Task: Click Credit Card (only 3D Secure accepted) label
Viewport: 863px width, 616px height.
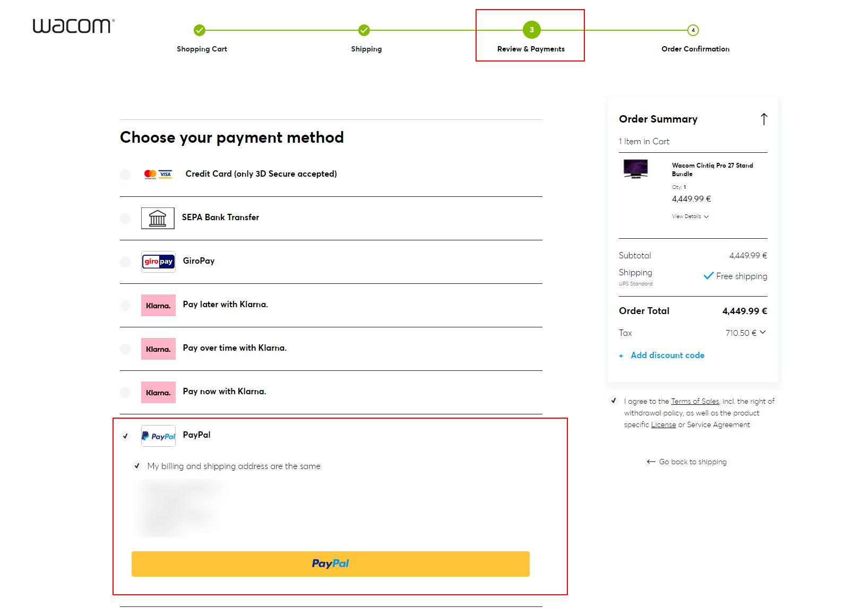Action: (261, 174)
